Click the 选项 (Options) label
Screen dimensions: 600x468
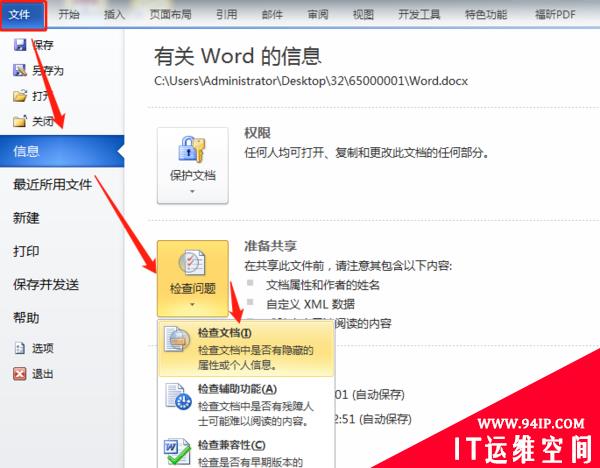(x=43, y=348)
